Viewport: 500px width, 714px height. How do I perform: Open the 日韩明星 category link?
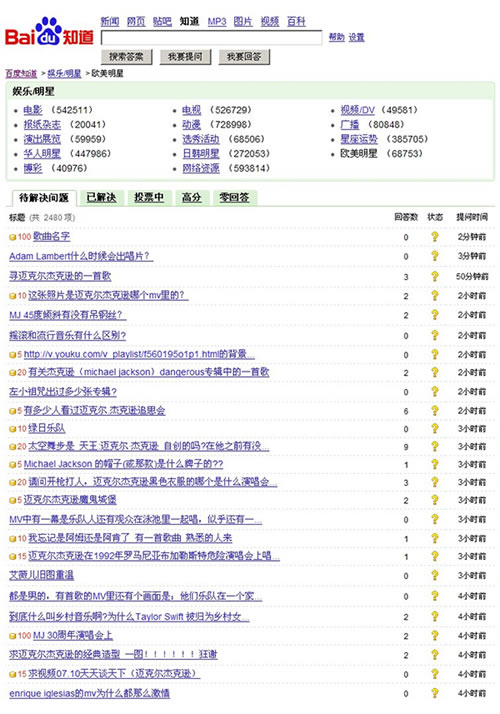point(201,154)
